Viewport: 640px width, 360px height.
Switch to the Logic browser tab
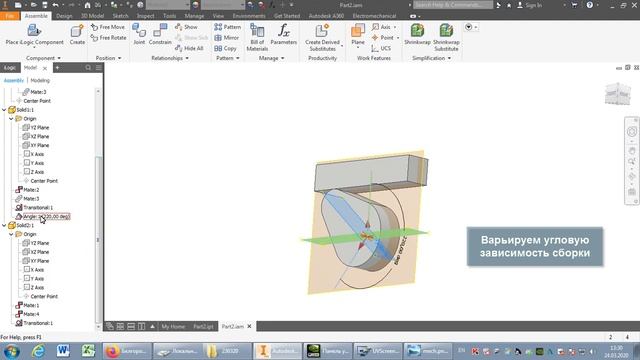(10, 68)
